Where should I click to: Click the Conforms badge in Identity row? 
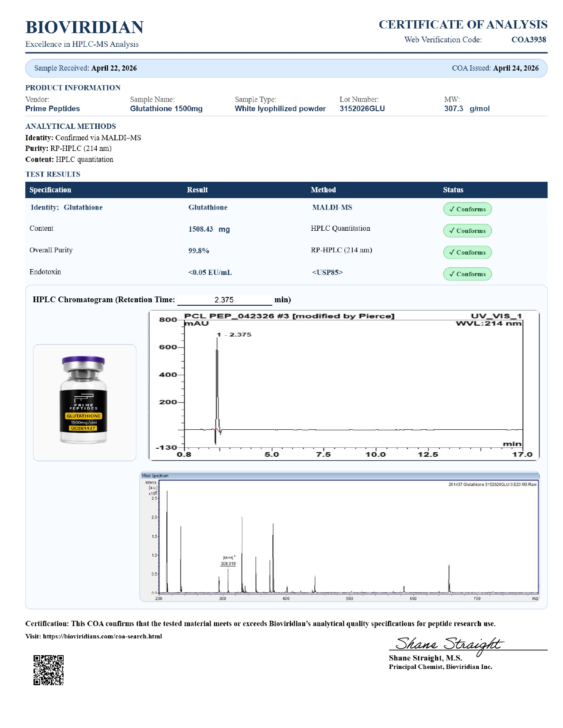pyautogui.click(x=467, y=210)
